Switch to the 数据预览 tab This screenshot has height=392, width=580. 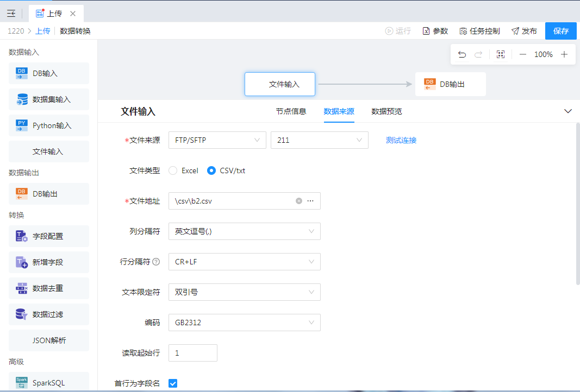tap(386, 111)
